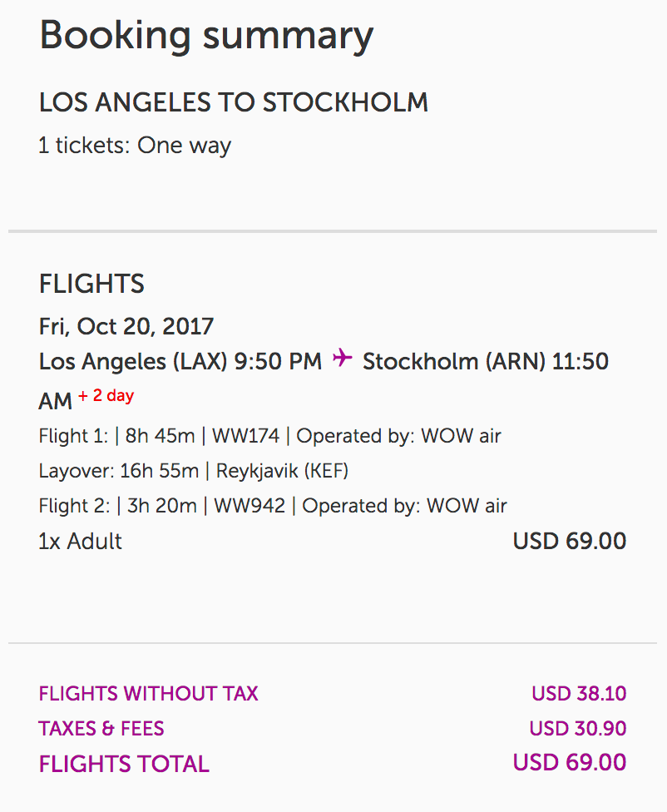Click the Booking summary heading
Image resolution: width=667 pixels, height=812 pixels.
206,36
